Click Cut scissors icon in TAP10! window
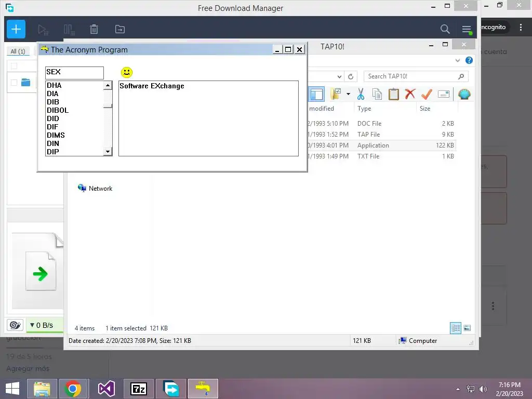 pyautogui.click(x=361, y=94)
